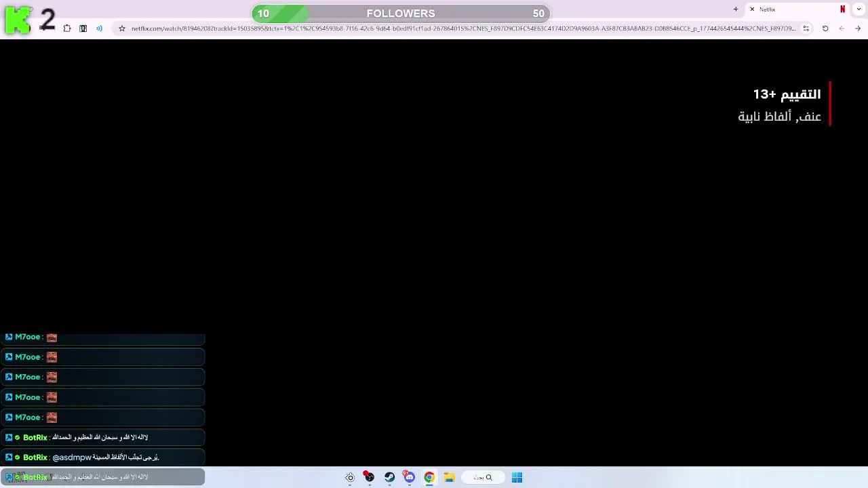Click the taskbar search box
868x488 pixels.
click(x=482, y=478)
